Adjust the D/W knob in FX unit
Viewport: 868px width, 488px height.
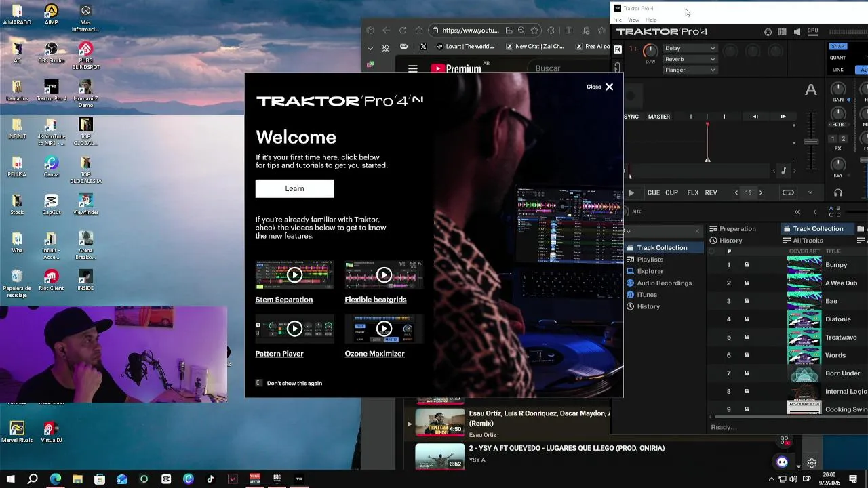pos(650,51)
